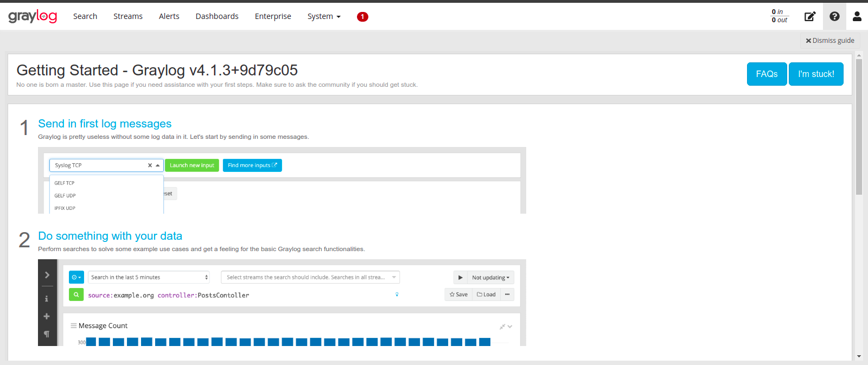Open the FAQs
Viewport: 868px width, 365px height.
click(x=767, y=74)
